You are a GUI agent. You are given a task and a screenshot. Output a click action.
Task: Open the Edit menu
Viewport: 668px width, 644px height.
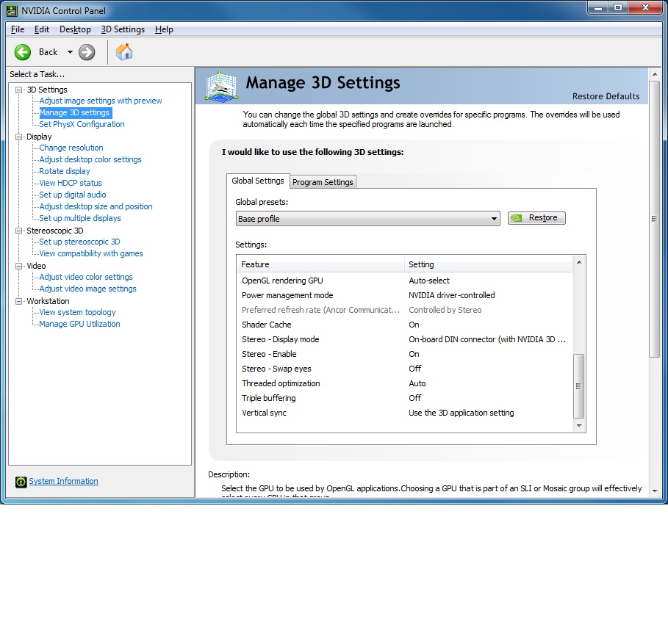tap(42, 29)
